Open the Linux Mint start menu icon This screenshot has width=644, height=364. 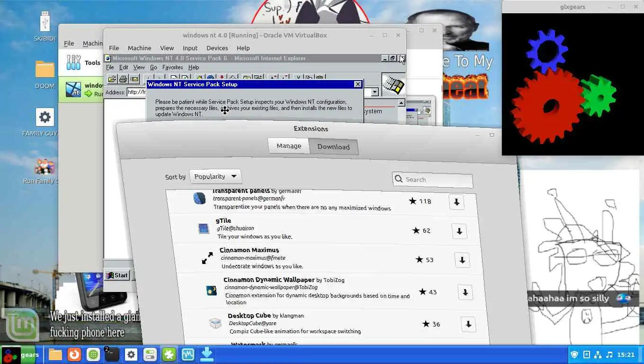click(x=19, y=325)
